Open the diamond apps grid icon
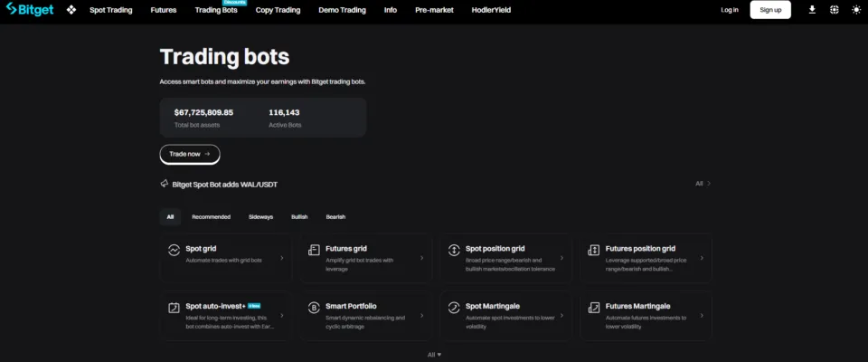This screenshot has width=868, height=362. tap(71, 10)
